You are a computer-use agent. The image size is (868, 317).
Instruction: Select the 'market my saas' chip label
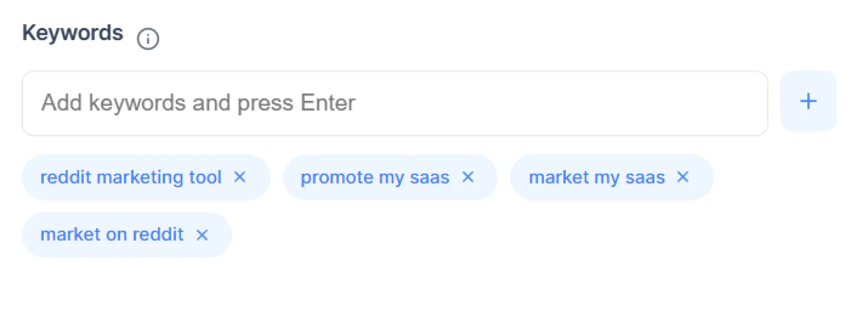597,177
